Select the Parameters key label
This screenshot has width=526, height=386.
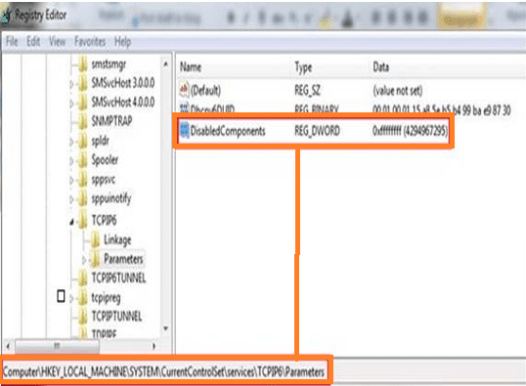(x=123, y=259)
